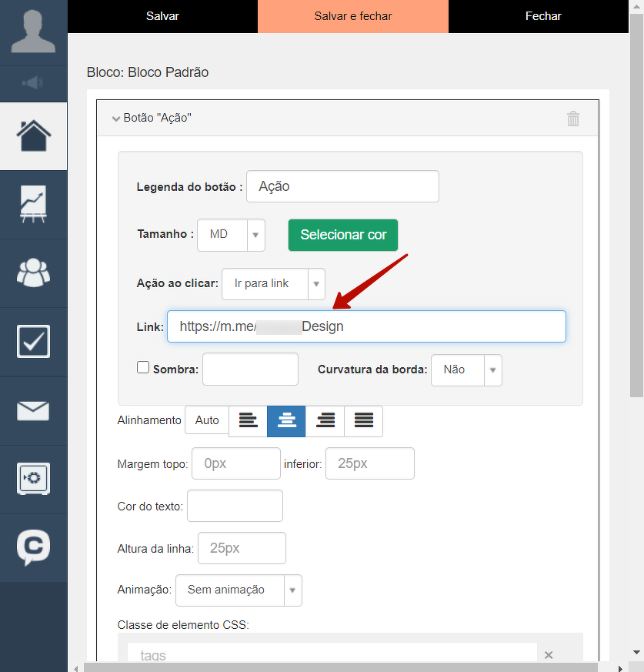Click the Selecionar cor button
The width and height of the screenshot is (644, 672).
343,235
